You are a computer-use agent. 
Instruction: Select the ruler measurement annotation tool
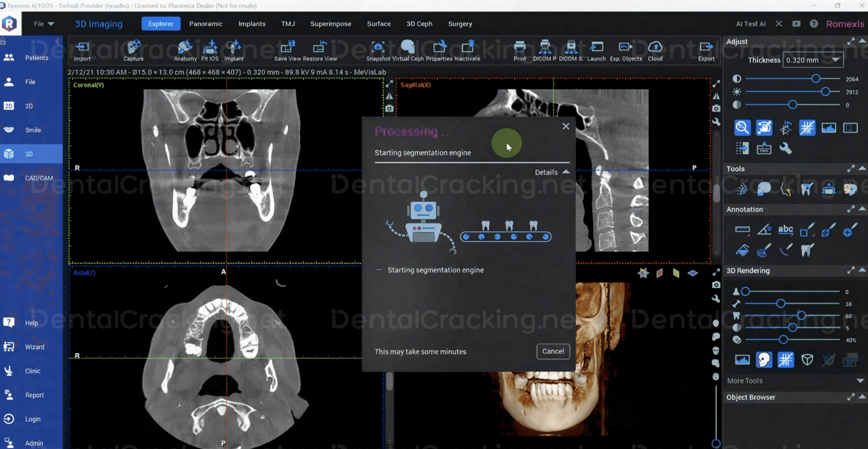click(742, 230)
